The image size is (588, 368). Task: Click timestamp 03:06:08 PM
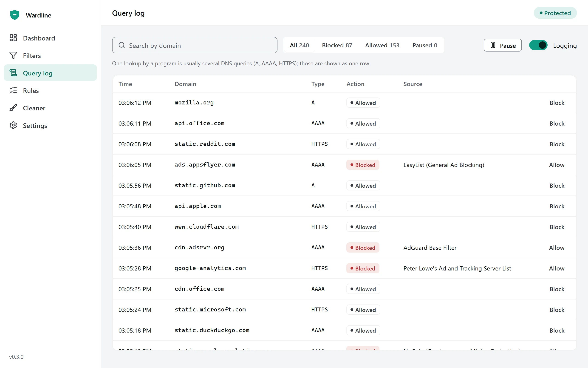pos(135,144)
